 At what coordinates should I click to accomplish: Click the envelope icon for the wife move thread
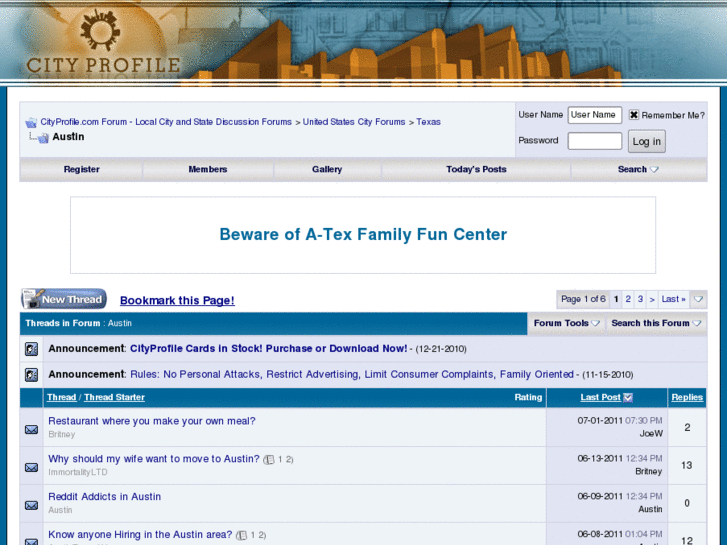click(x=32, y=467)
